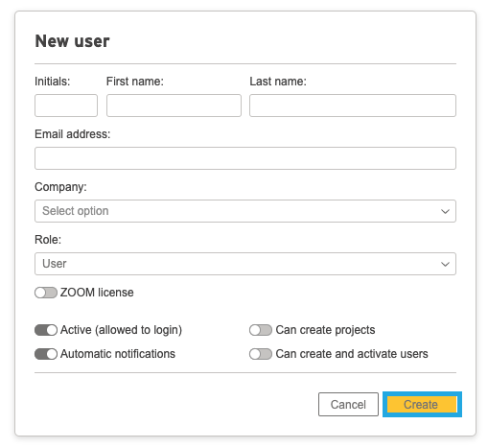Open the Role dropdown showing User

[x=245, y=264]
